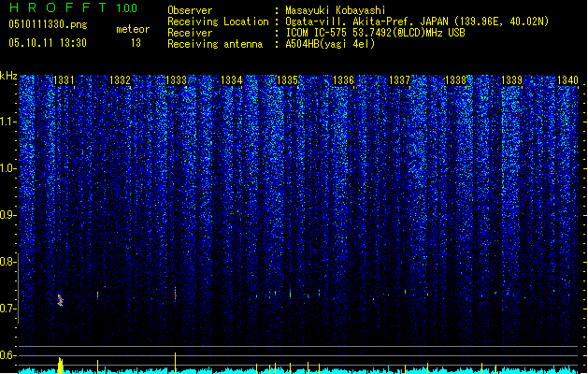Viewport: 588px width, 374px height.
Task: Click the 0.8 kHz frequency axis label
Action: point(7,262)
